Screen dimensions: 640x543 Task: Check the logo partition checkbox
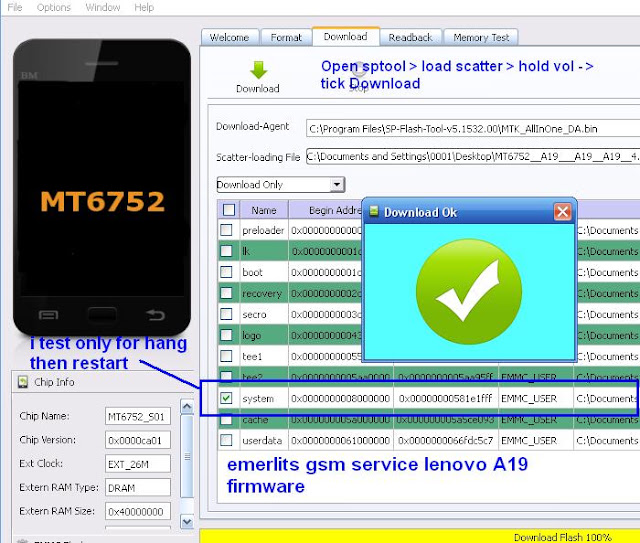[x=226, y=335]
